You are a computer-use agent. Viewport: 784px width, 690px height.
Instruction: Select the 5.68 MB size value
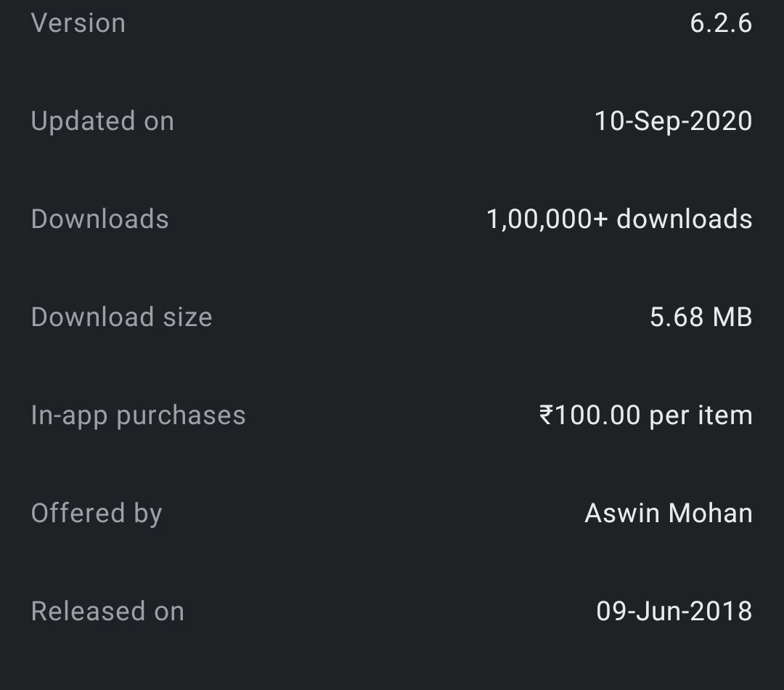[x=701, y=317]
